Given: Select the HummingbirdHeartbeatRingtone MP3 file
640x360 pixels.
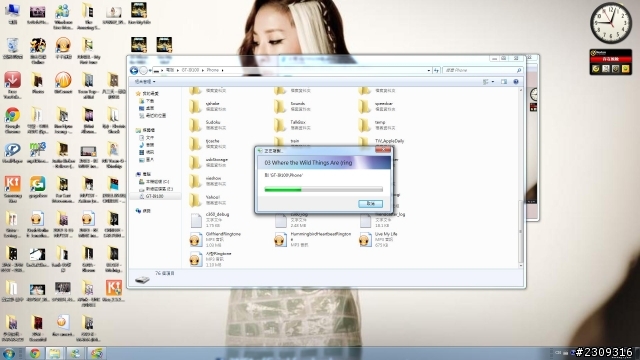Looking at the screenshot, I should (312, 240).
